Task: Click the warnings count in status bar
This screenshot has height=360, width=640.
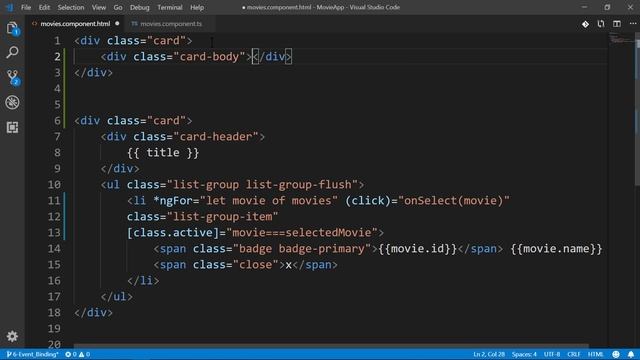Action: tap(84, 354)
